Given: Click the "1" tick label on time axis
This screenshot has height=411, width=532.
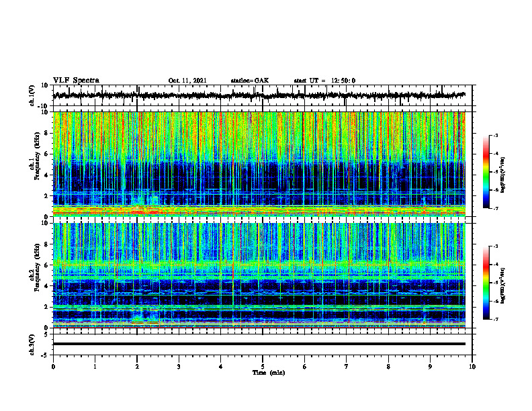Looking at the screenshot, I should pyautogui.click(x=95, y=367).
